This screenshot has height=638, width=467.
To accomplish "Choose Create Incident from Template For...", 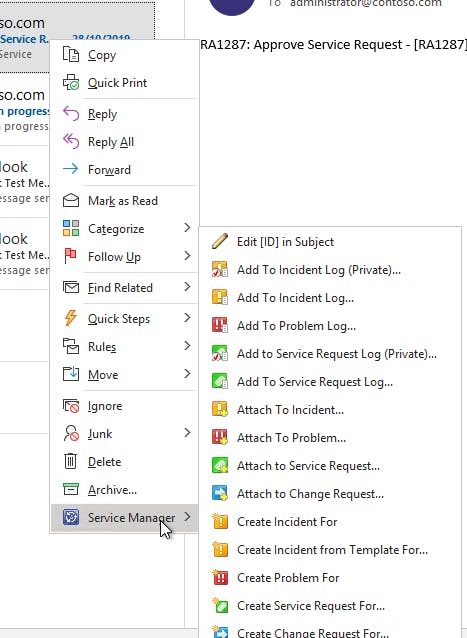I will (x=332, y=550).
